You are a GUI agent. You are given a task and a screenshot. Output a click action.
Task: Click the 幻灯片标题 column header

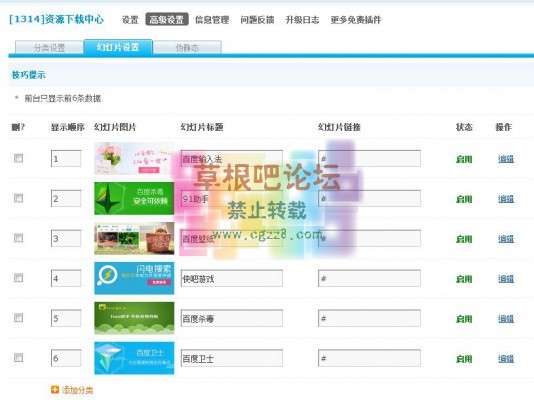(202, 127)
